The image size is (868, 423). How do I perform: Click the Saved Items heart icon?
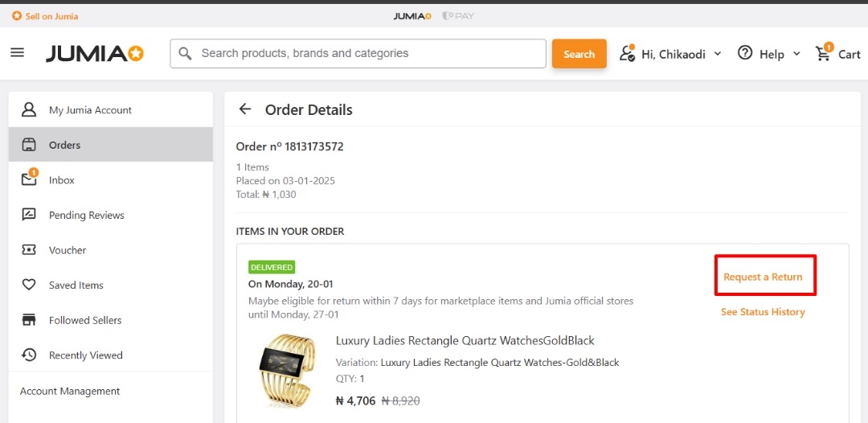coord(29,285)
